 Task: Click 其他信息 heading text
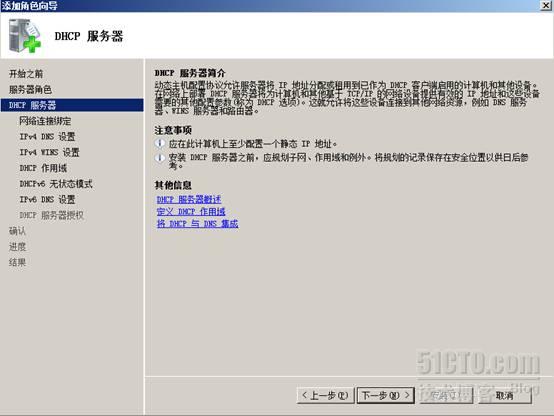click(x=173, y=185)
